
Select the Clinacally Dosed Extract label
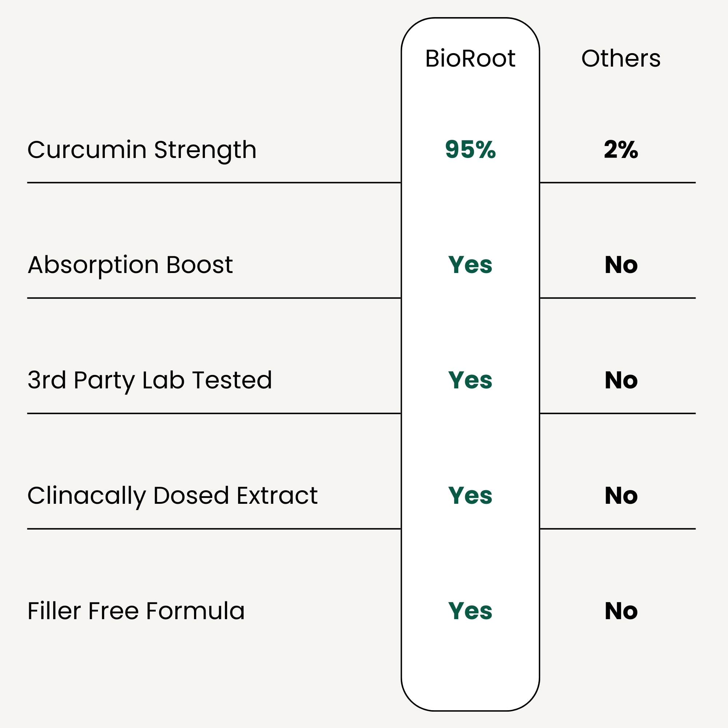click(x=172, y=495)
